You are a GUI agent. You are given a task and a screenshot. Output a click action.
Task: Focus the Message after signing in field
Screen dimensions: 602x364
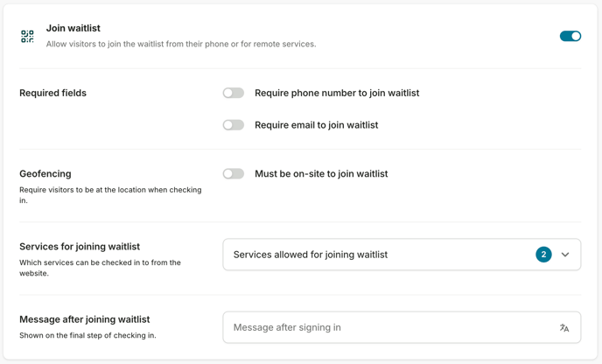385,327
